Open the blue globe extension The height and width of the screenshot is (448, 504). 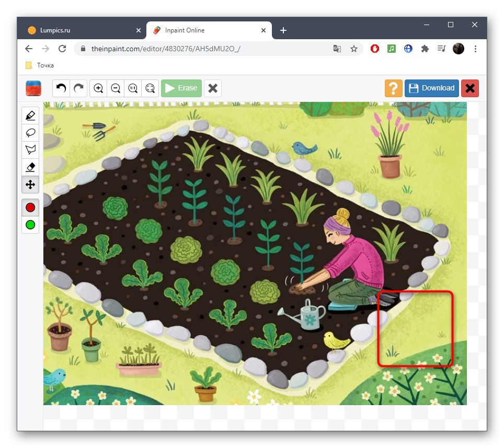pos(408,49)
